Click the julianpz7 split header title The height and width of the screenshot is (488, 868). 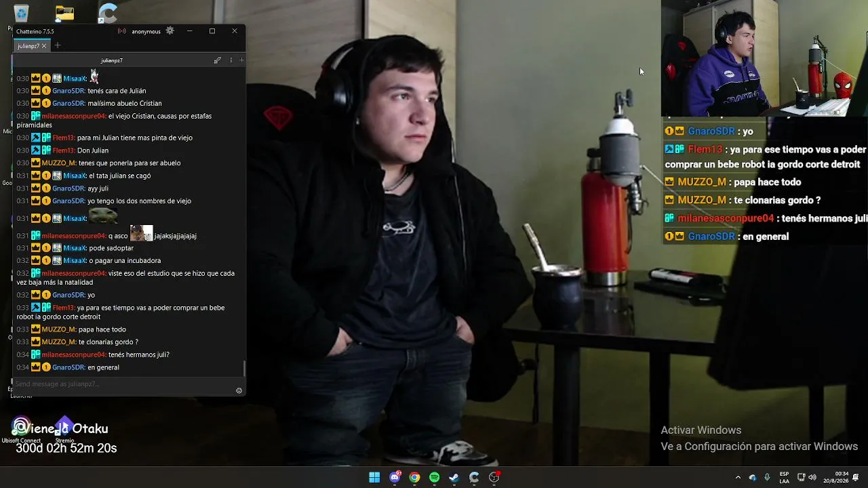coord(111,60)
